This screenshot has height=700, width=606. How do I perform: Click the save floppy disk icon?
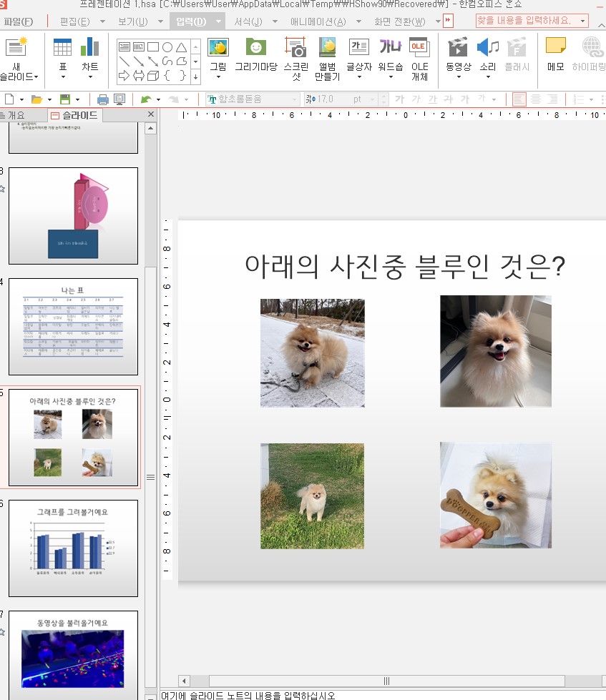tap(65, 99)
